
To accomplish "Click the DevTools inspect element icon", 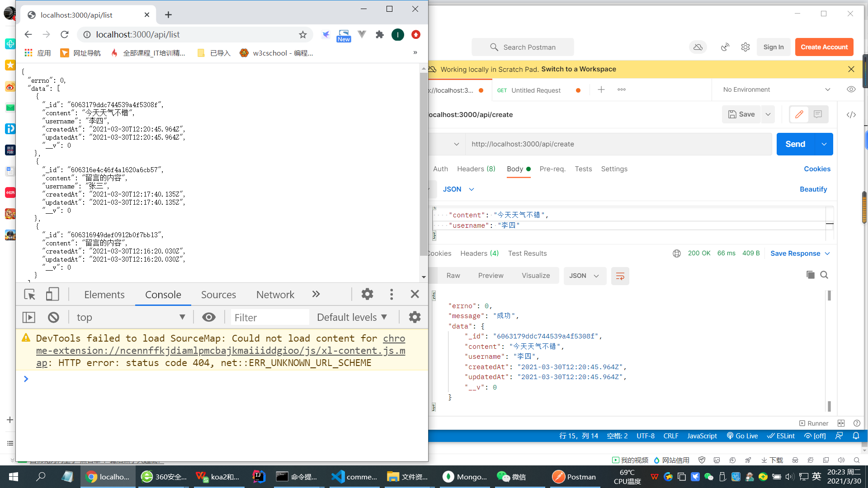I will (30, 295).
